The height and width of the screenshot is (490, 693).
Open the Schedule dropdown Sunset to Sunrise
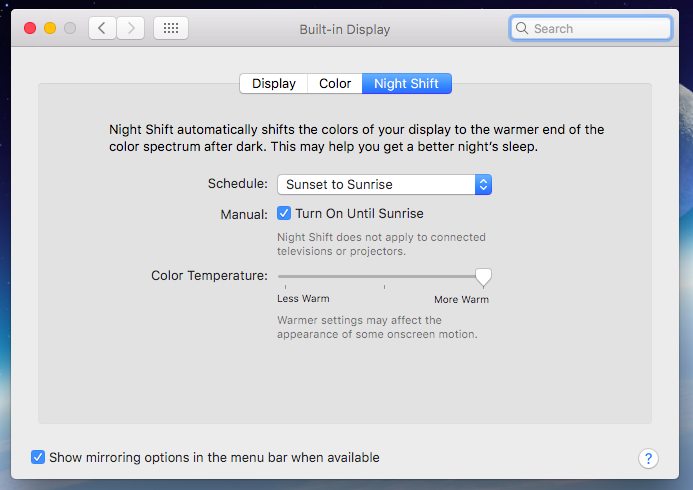[384, 184]
